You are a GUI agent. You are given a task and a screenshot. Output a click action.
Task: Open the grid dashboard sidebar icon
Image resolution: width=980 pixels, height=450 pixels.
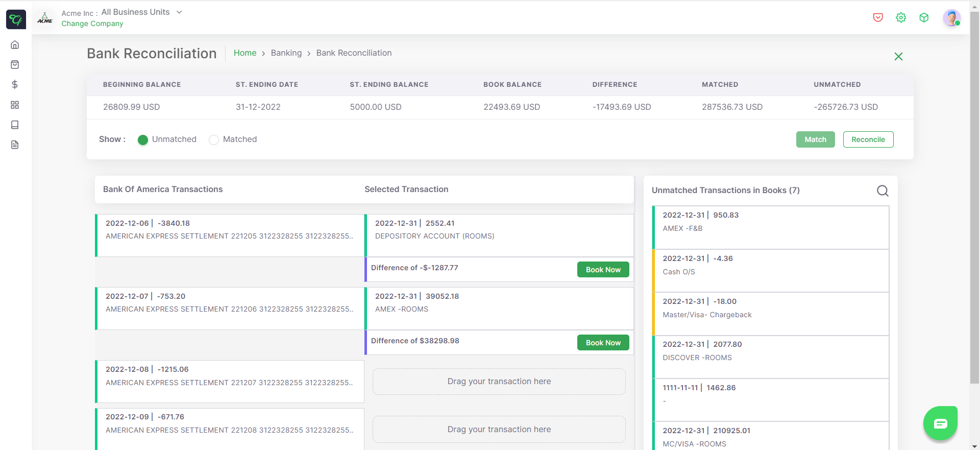(x=15, y=105)
